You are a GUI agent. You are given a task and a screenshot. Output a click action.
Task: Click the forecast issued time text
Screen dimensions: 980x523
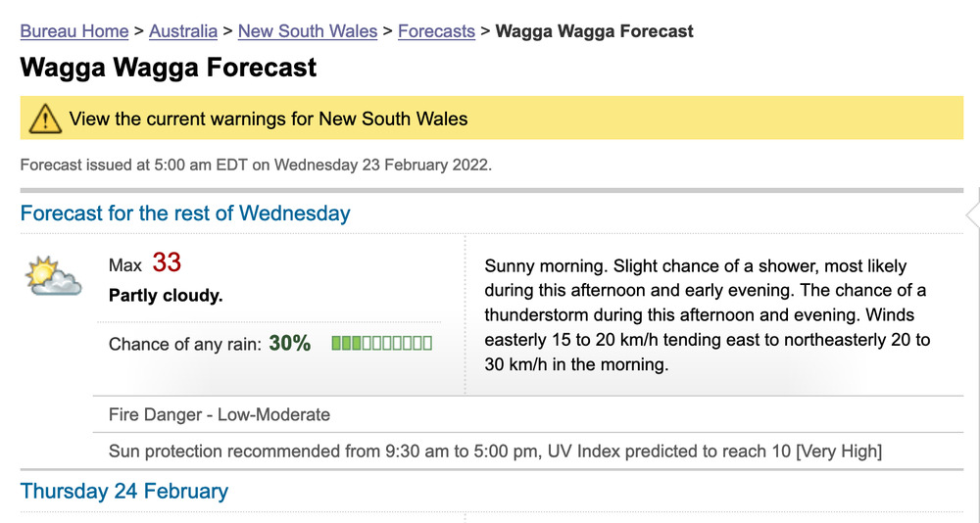256,165
